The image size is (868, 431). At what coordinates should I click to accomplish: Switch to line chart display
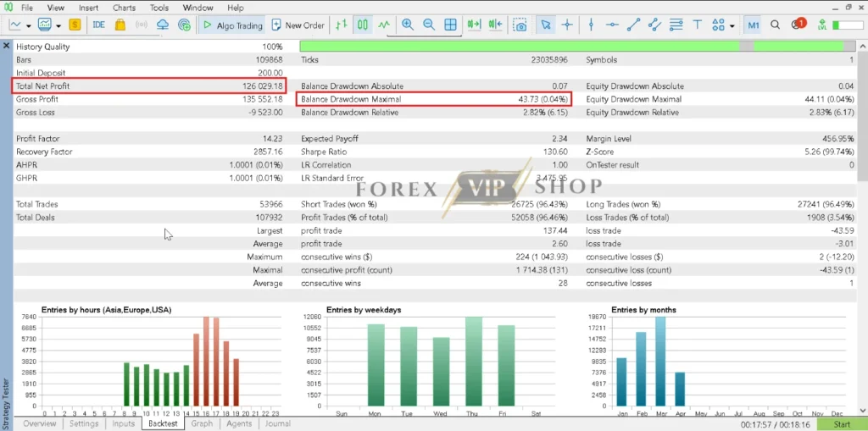tap(384, 25)
